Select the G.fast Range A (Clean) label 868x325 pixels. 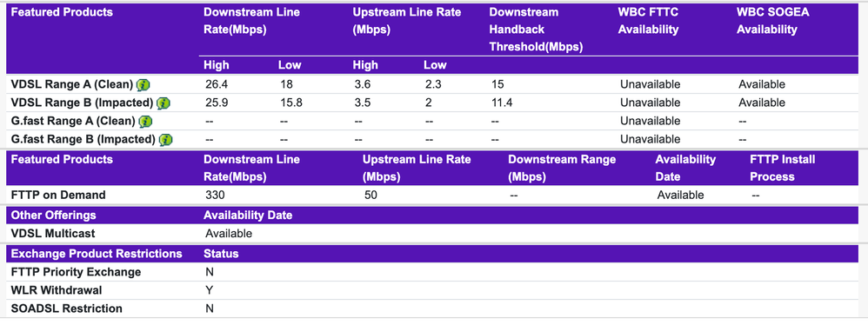(73, 121)
